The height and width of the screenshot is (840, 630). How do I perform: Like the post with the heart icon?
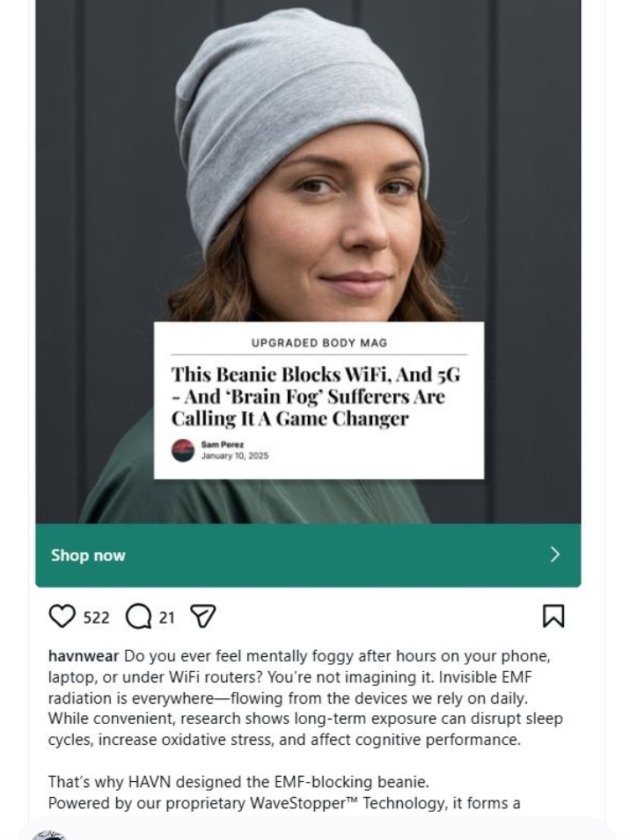(62, 616)
